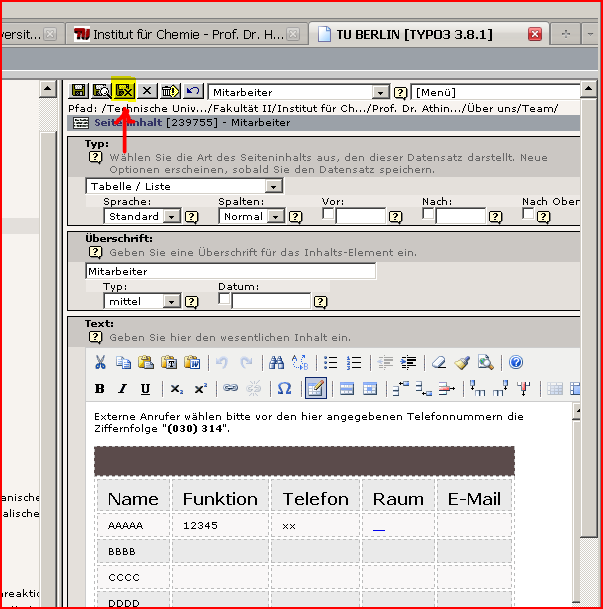Open a new browser tab with plus
The width and height of the screenshot is (603, 609).
[x=565, y=35]
